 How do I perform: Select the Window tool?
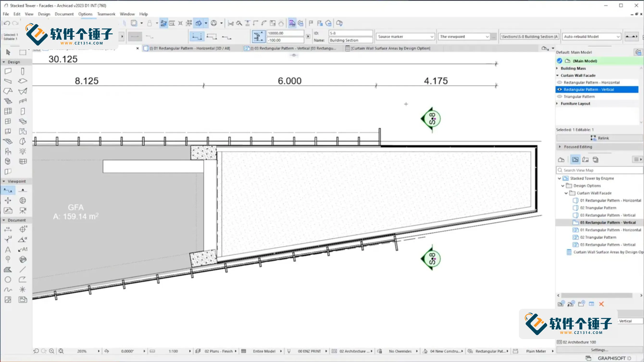pyautogui.click(x=8, y=121)
